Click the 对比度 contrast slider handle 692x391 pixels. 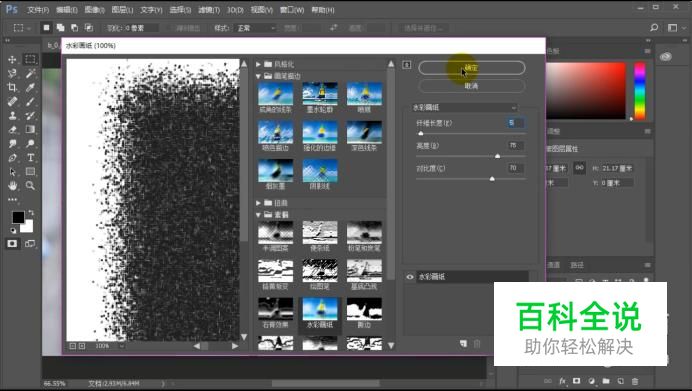(492, 179)
